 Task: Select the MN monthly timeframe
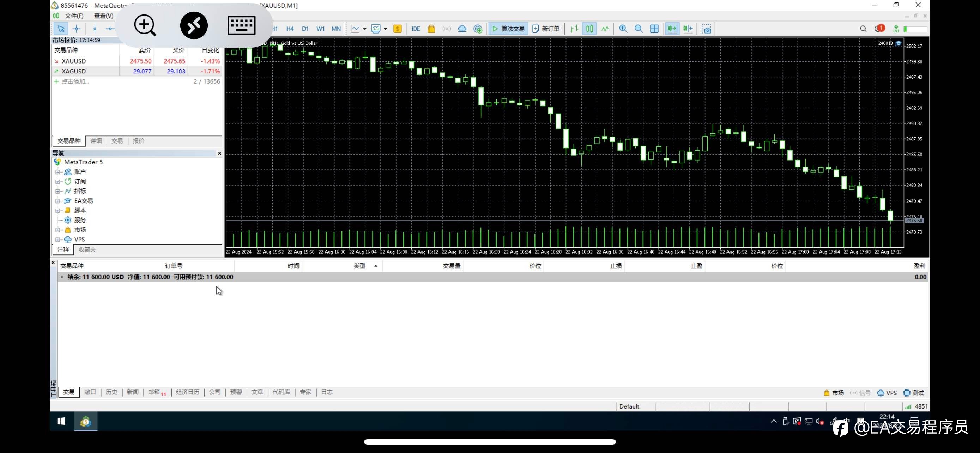click(x=336, y=29)
